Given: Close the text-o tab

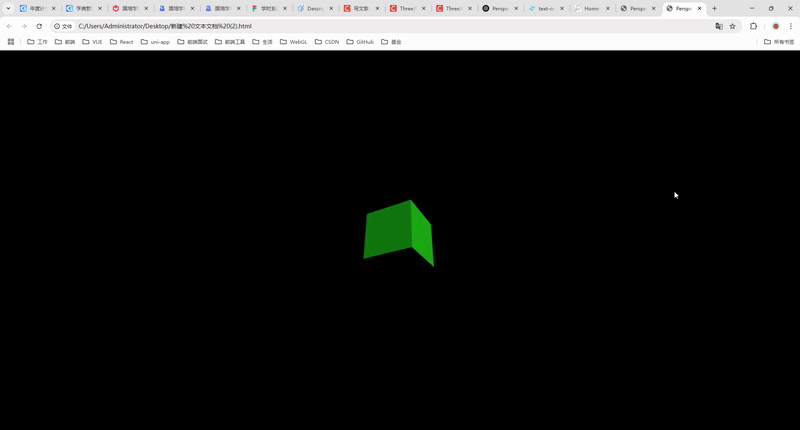Looking at the screenshot, I should pos(562,8).
